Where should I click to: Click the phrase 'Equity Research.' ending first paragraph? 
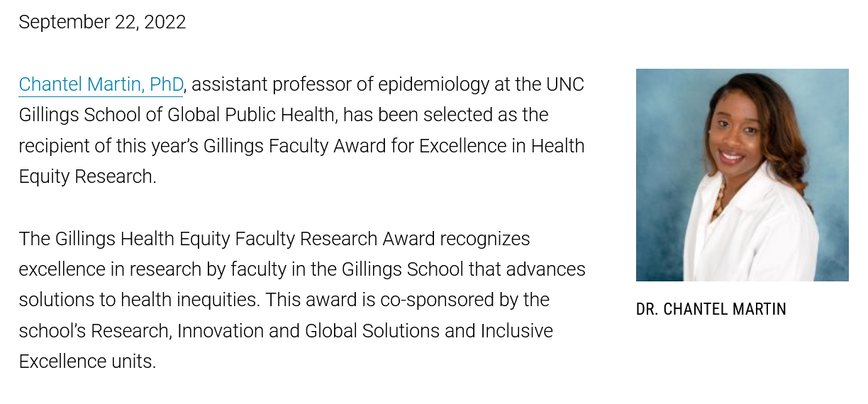point(87,176)
